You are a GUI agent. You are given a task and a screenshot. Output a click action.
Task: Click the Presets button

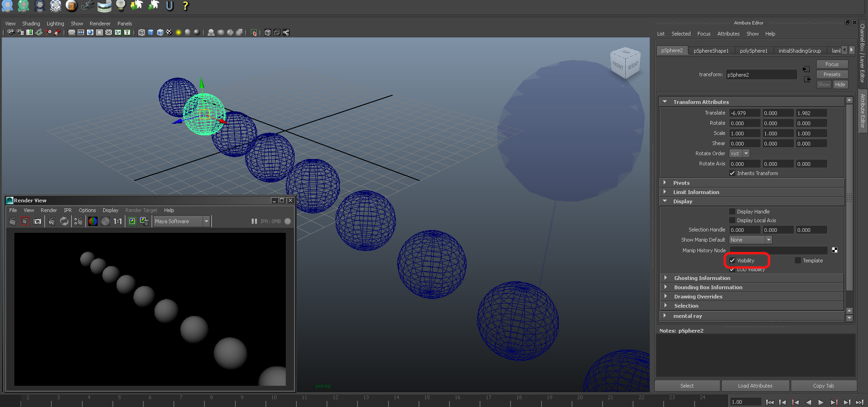[832, 74]
